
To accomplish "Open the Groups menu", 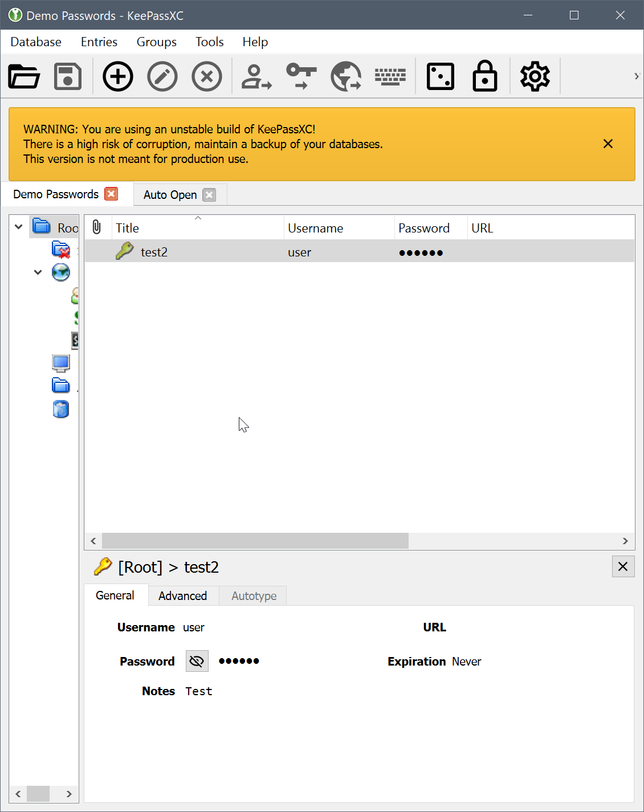I will (x=157, y=42).
